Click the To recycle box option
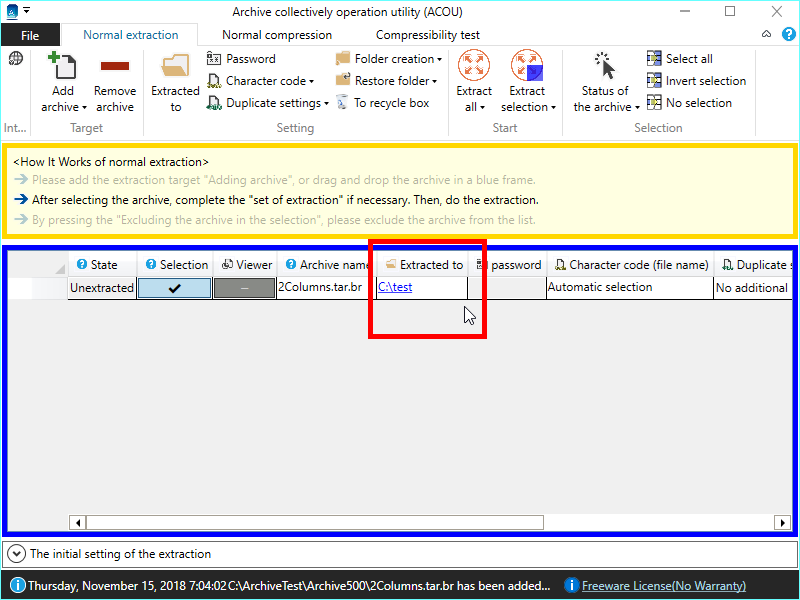Screen dimensions: 800x600 click(x=382, y=103)
